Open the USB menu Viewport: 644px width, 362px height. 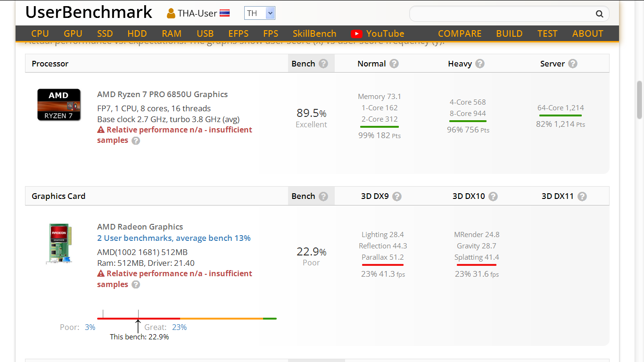click(205, 33)
